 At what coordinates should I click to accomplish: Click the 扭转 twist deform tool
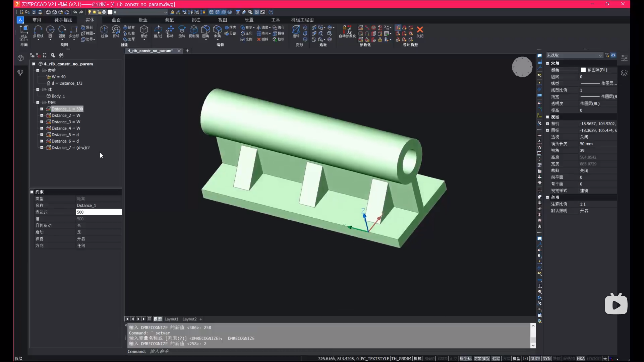point(296,31)
